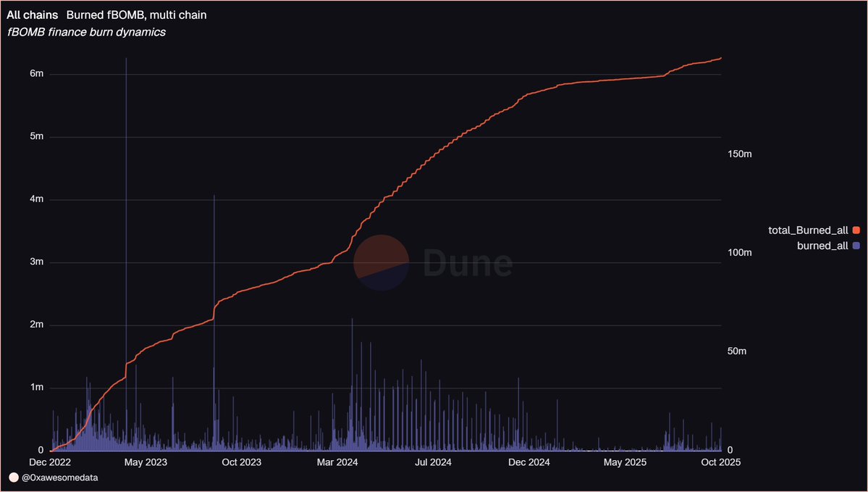The image size is (868, 492).
Task: Click the 'Dec 2022' x-axis label
Action: click(x=51, y=462)
